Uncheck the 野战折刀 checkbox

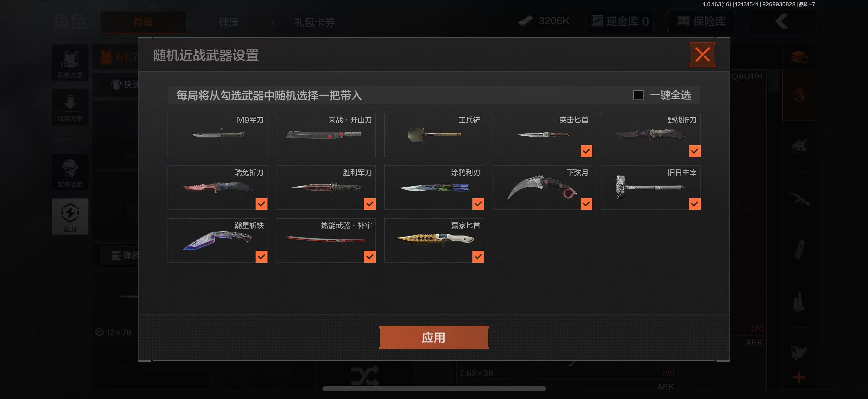(695, 151)
